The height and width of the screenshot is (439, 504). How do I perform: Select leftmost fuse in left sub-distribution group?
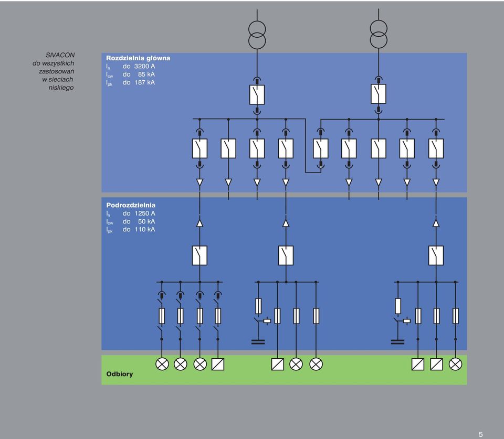[x=162, y=316]
